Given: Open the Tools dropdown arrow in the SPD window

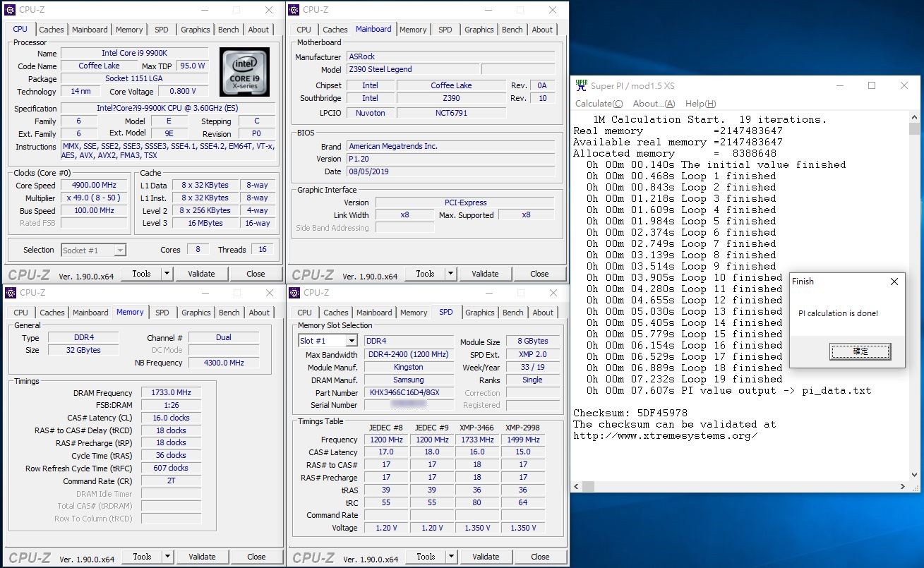Looking at the screenshot, I should [452, 557].
